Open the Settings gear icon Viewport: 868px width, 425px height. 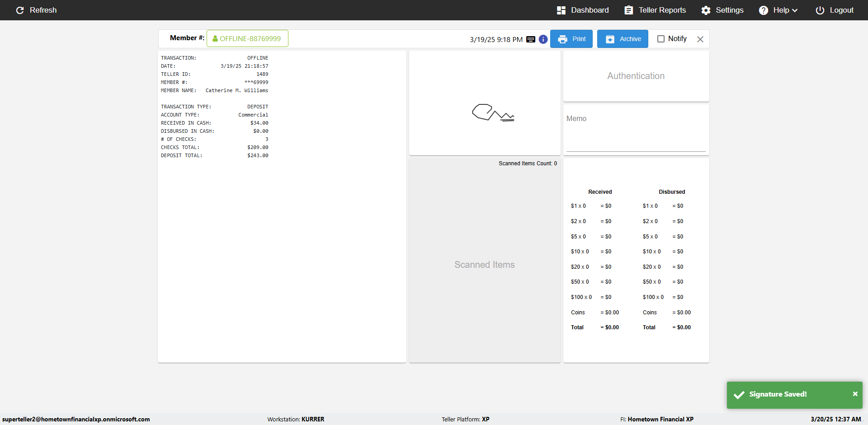[x=706, y=10]
